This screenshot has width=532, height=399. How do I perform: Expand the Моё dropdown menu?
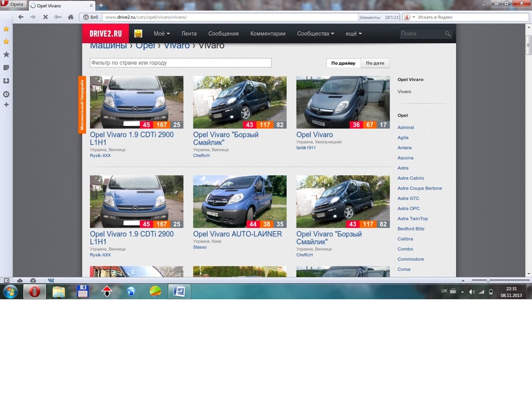[161, 33]
